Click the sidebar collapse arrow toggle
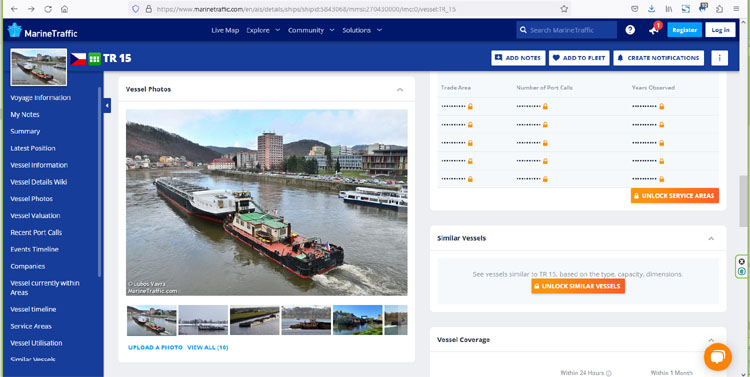The width and height of the screenshot is (750, 377). tap(107, 106)
